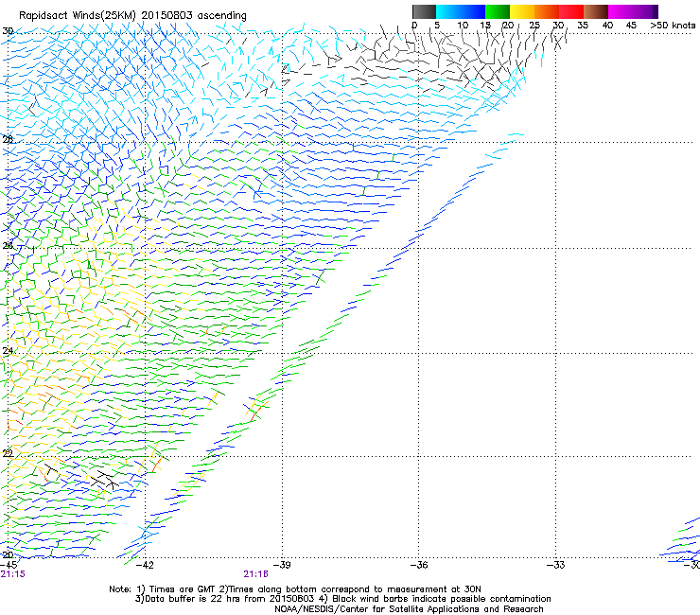
Task: Click the latitude label '24'
Action: point(8,351)
